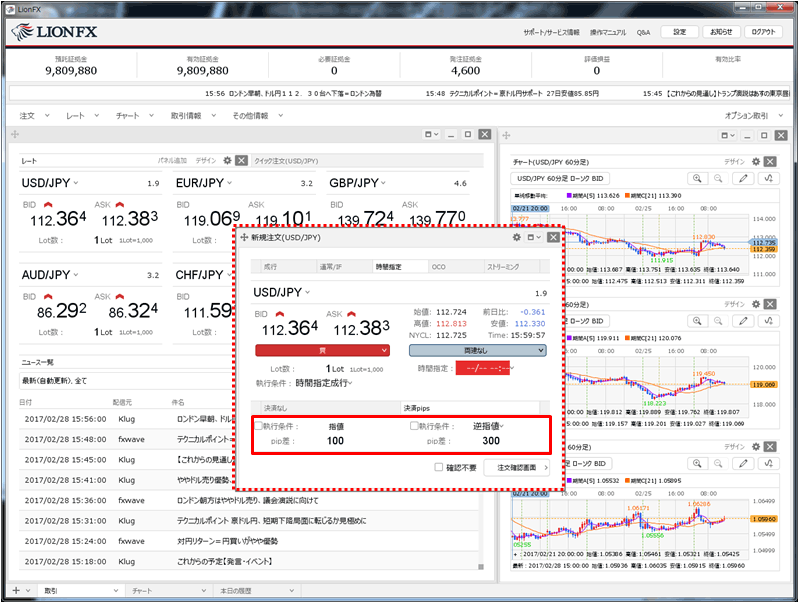Open the レート menu
This screenshot has width=799, height=603.
(x=82, y=116)
